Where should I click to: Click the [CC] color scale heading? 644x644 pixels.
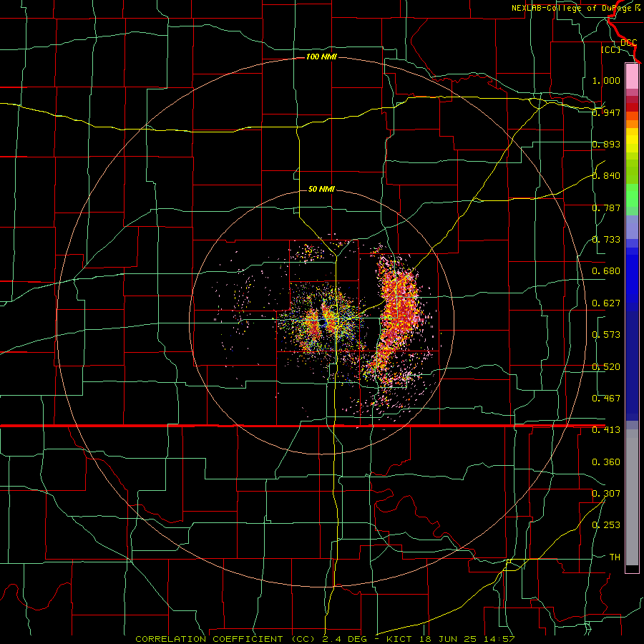[610, 49]
